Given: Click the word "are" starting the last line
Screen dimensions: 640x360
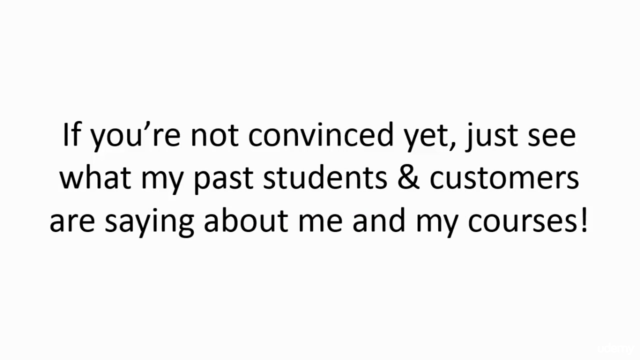Looking at the screenshot, I should pyautogui.click(x=72, y=223).
